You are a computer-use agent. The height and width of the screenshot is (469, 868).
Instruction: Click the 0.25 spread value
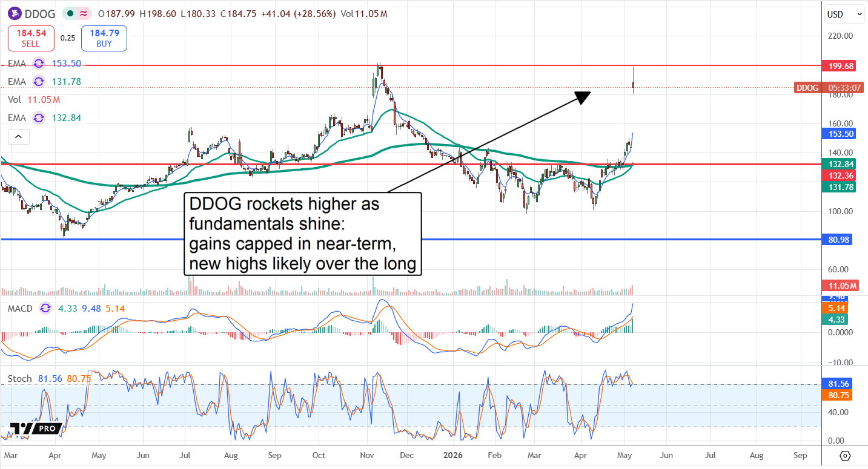coord(68,38)
